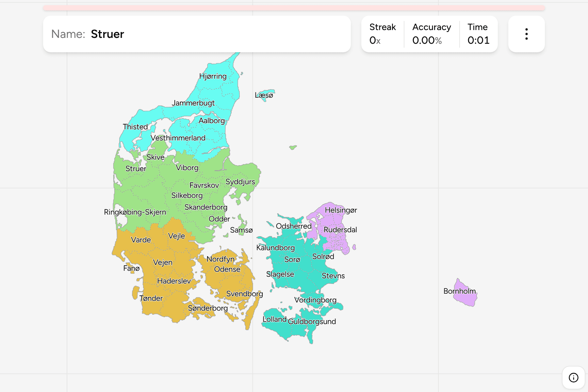Click the Jammerbugt label

pyautogui.click(x=193, y=103)
